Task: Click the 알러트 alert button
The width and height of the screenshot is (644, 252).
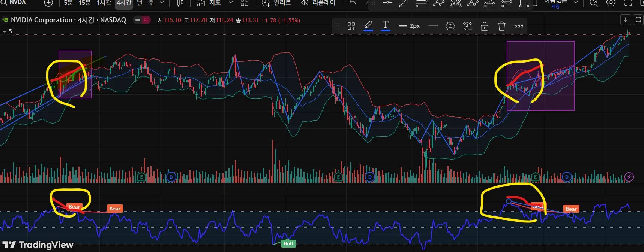Action: tap(276, 3)
